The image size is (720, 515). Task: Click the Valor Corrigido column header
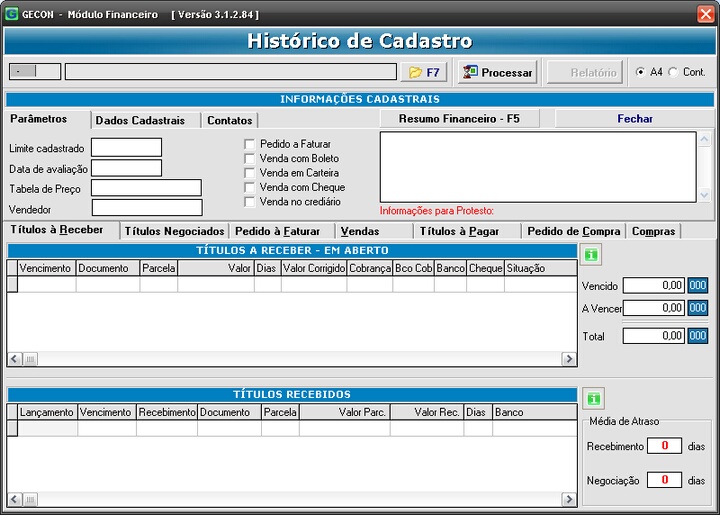(x=314, y=268)
